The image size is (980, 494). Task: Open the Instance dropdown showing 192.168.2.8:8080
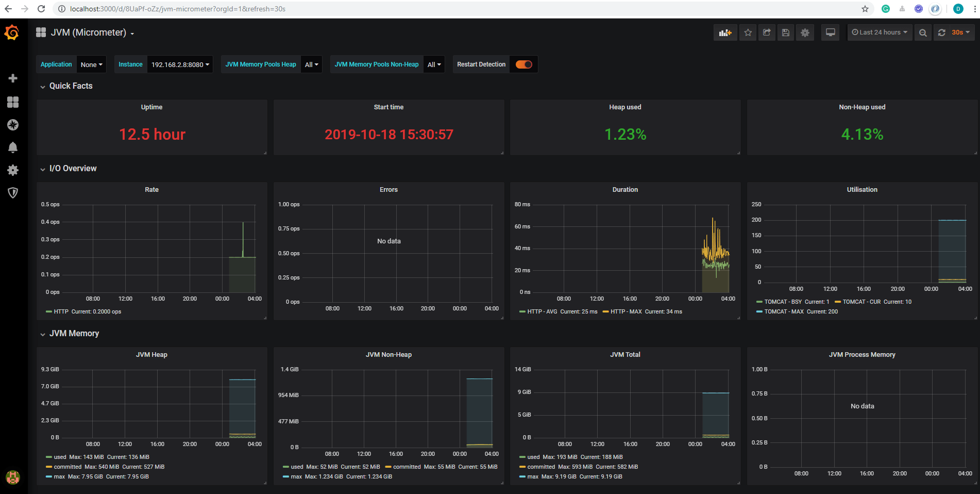(179, 64)
